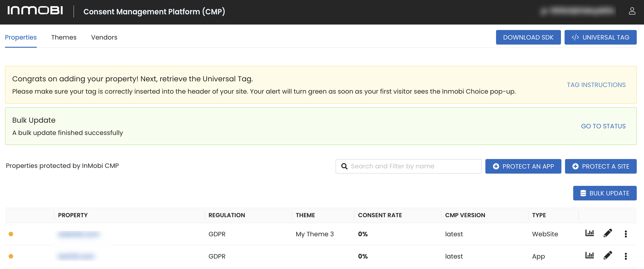Image resolution: width=644 pixels, height=269 pixels.
Task: Click GDPR in the App row
Action: [x=217, y=256]
